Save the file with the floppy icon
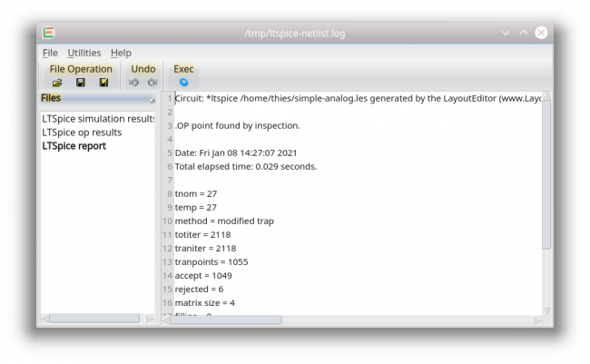Viewport: 590px width, 364px height. coord(81,83)
